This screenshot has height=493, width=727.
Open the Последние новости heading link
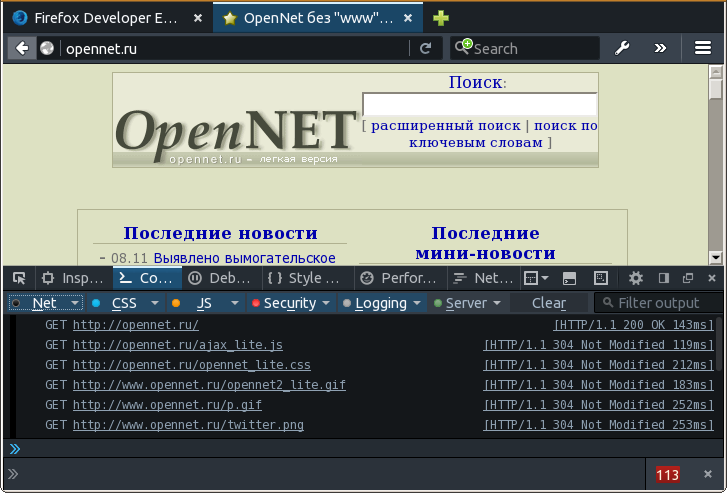point(220,233)
